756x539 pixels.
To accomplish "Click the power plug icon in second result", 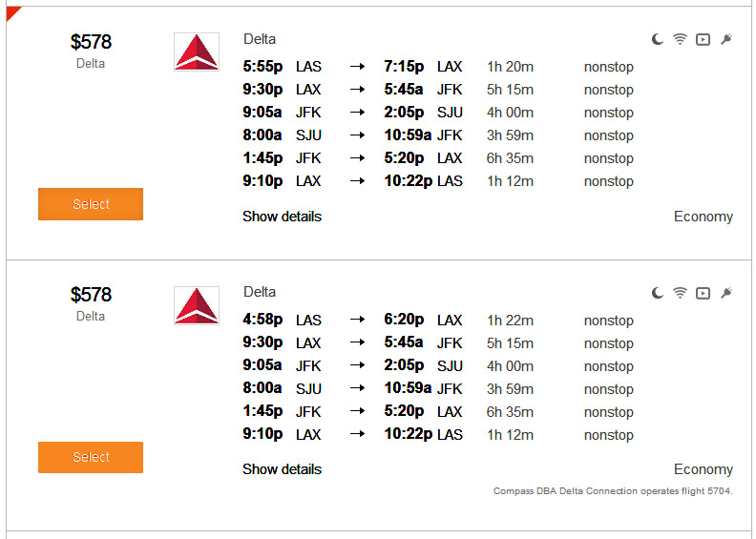I will point(725,293).
